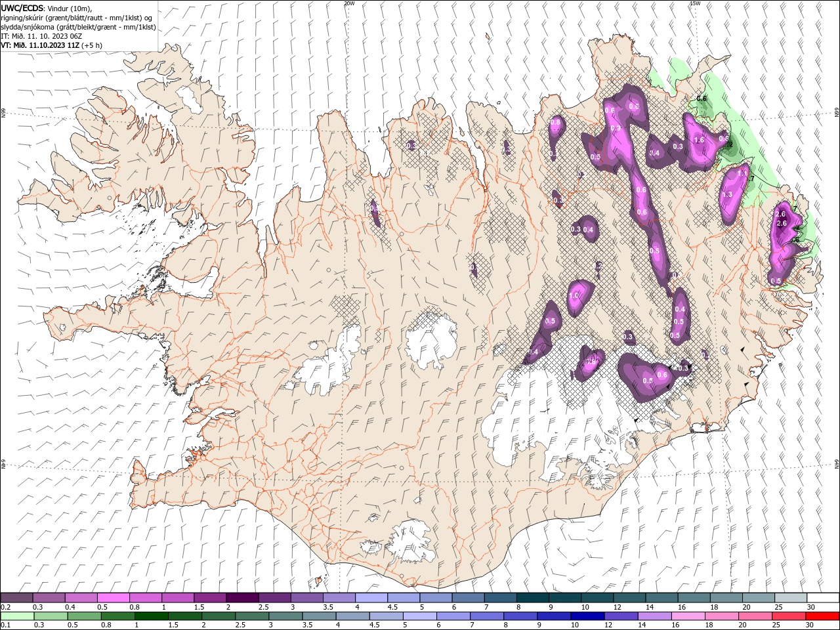The width and height of the screenshot is (840, 630).
Task: Pick the upper legend swatch starting at 1
Action: (177, 598)
